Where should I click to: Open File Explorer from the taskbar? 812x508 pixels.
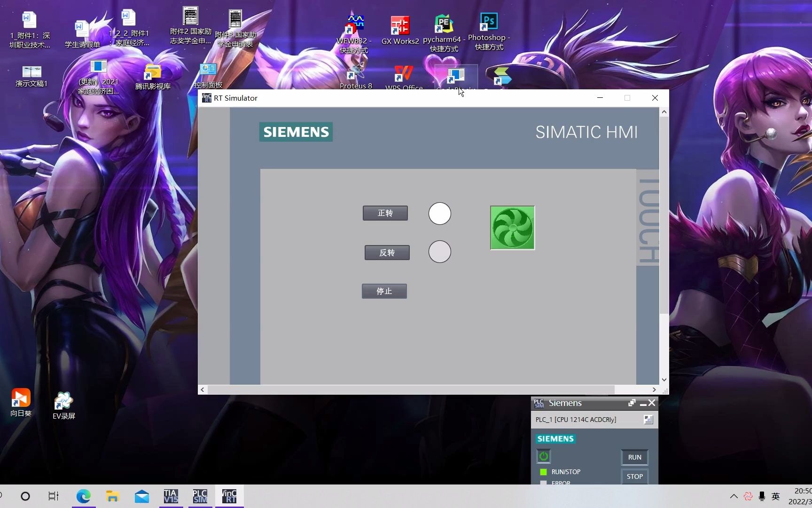[x=113, y=496]
